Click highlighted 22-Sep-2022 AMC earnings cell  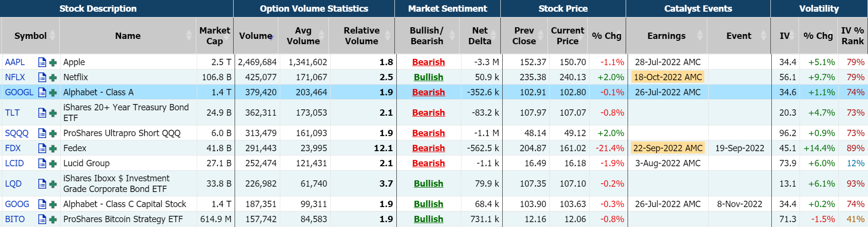667,148
